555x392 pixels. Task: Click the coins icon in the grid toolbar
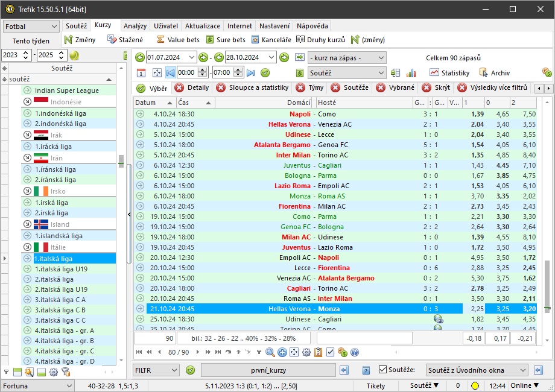(342, 352)
